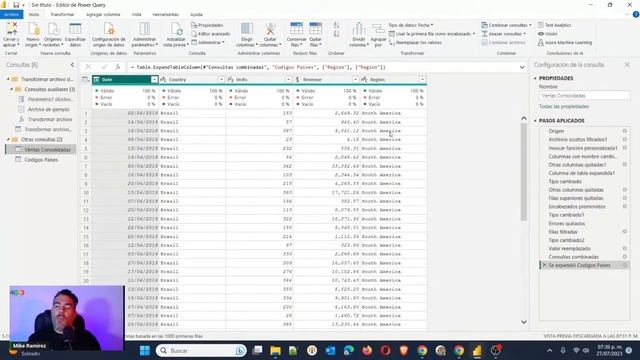Click table corner menu icon
640x360 pixels.
(x=85, y=80)
